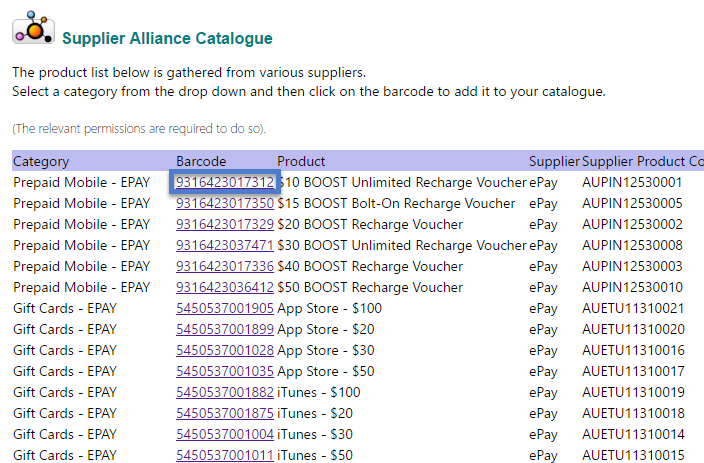Add App Store $50 barcode 5450537001035
The width and height of the screenshot is (704, 463).
click(225, 371)
